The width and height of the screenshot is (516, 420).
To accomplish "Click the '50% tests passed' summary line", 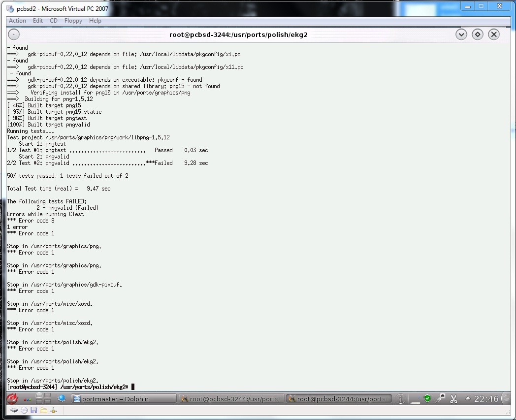I will pos(68,176).
